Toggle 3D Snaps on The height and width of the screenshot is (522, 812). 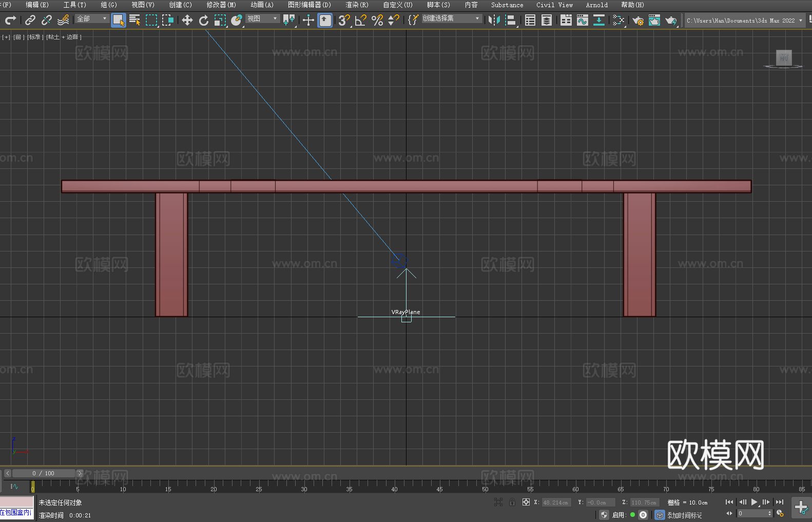344,20
